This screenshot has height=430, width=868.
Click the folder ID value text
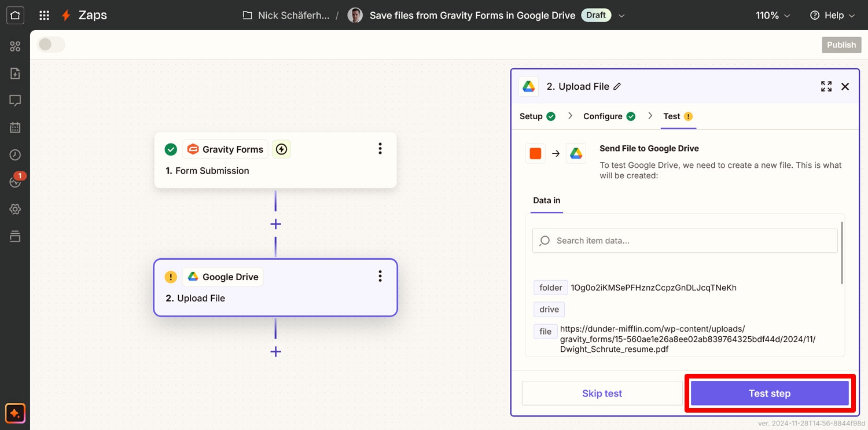[654, 288]
